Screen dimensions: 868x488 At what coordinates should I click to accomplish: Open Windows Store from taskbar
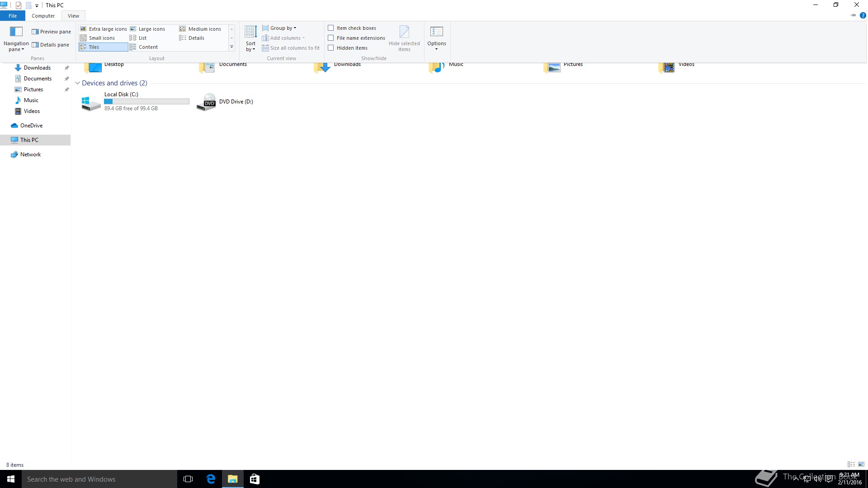[255, 479]
